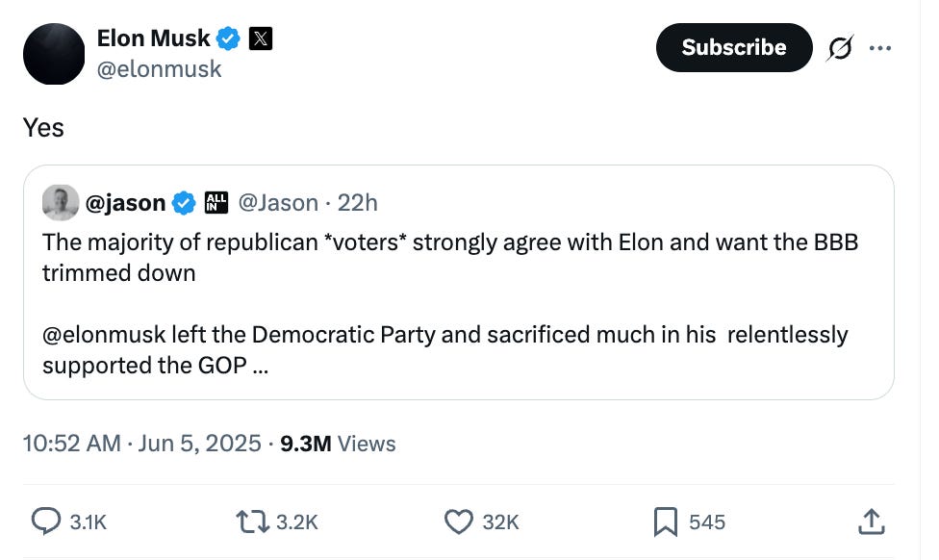Click the blue verified badge beside Elon Musk
The width and height of the screenshot is (939, 560).
pos(228,39)
